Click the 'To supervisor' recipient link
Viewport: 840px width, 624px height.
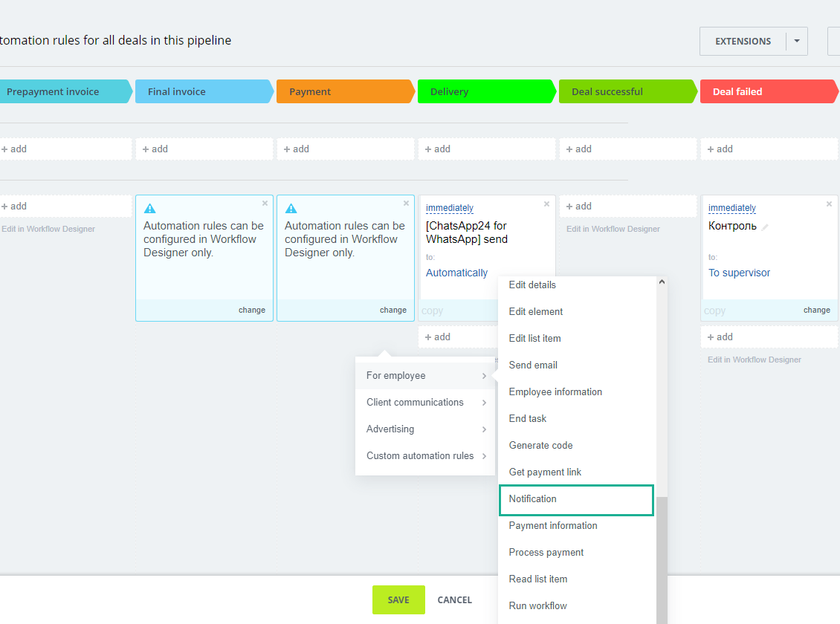[x=739, y=273]
